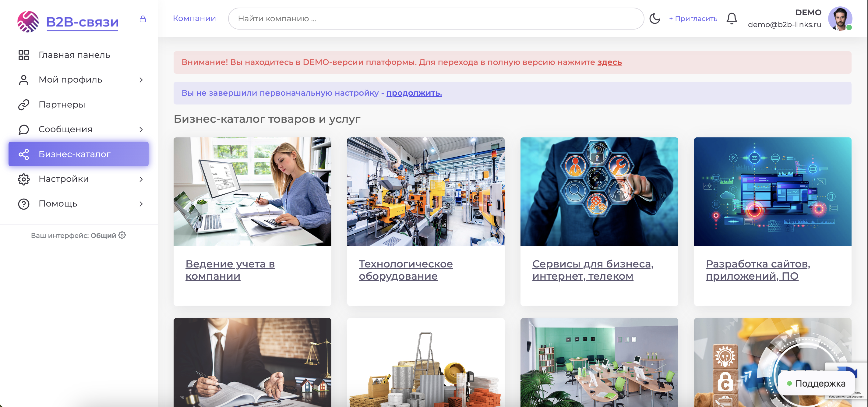This screenshot has width=868, height=407.
Task: Expand the Настройки submenu chevron
Action: click(x=141, y=179)
